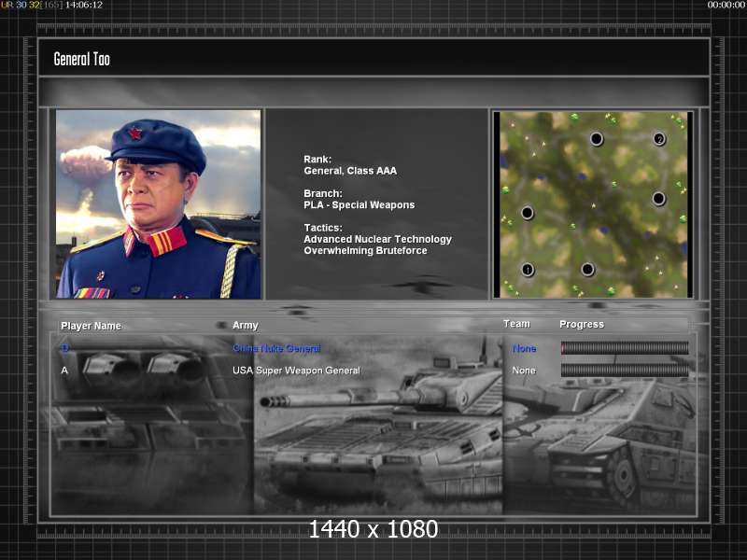
Task: Click 'Advanced Nuclear Technology' line
Action: coord(378,239)
